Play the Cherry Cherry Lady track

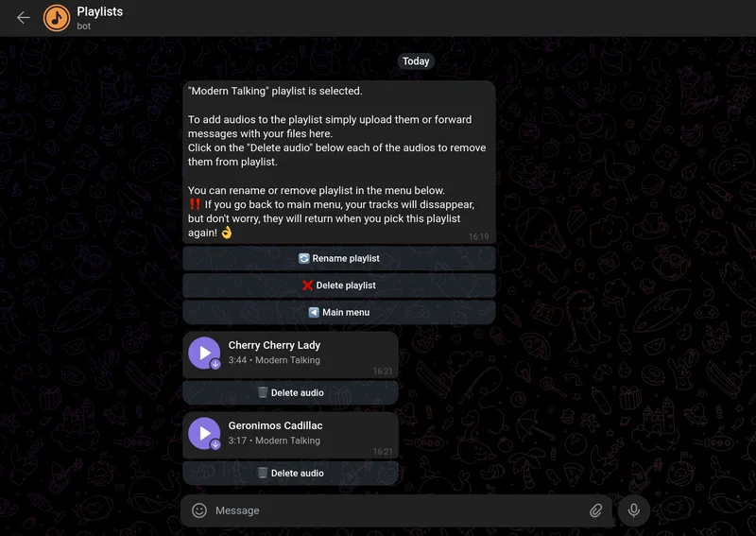[204, 353]
